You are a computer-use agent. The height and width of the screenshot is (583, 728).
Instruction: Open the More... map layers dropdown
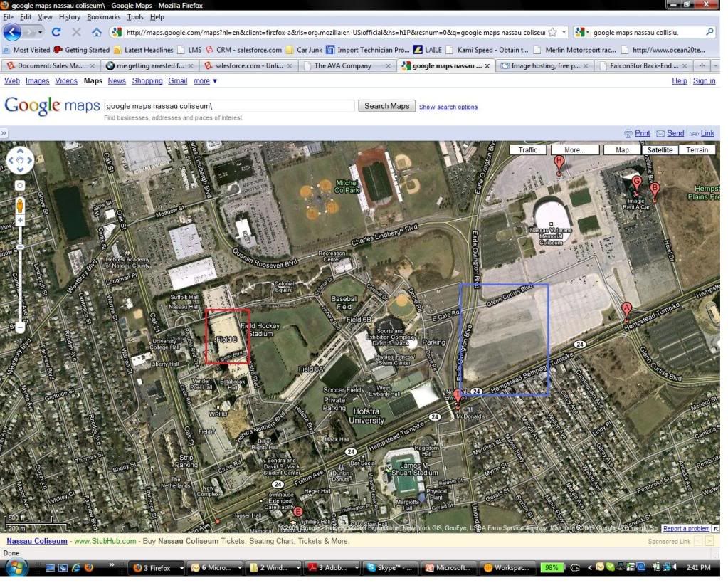point(574,150)
